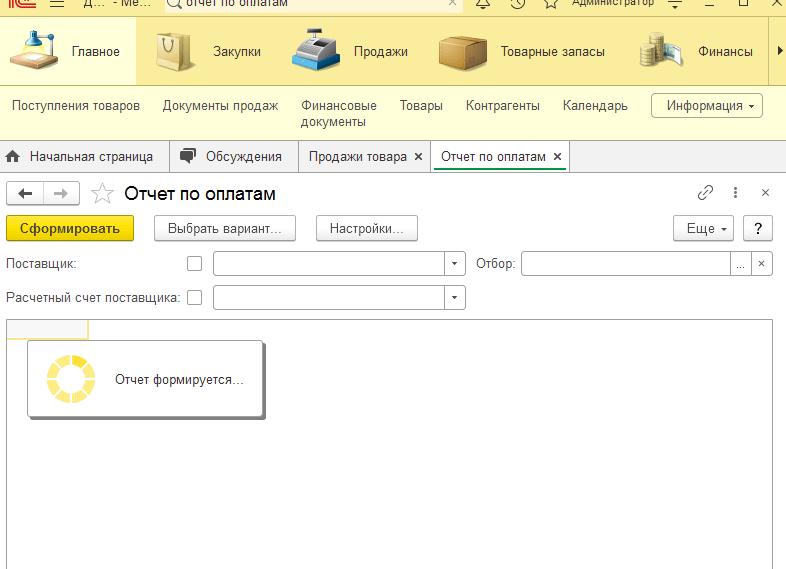
Task: Click Выбрать вариант button
Action: (x=225, y=229)
